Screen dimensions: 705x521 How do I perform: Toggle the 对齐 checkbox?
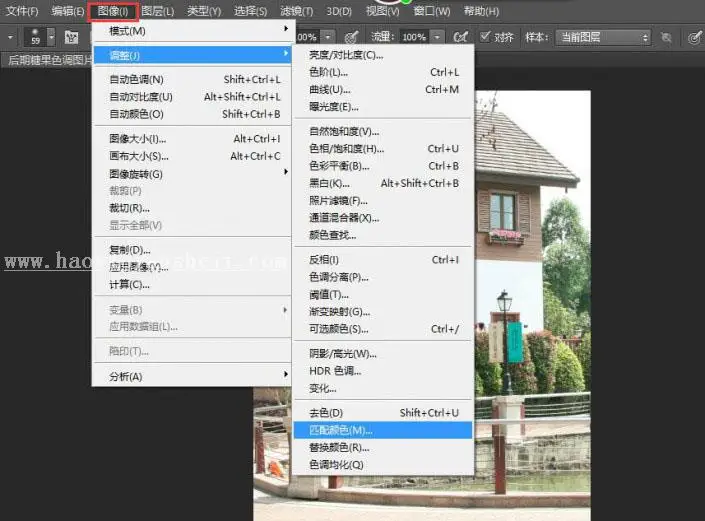(x=485, y=36)
